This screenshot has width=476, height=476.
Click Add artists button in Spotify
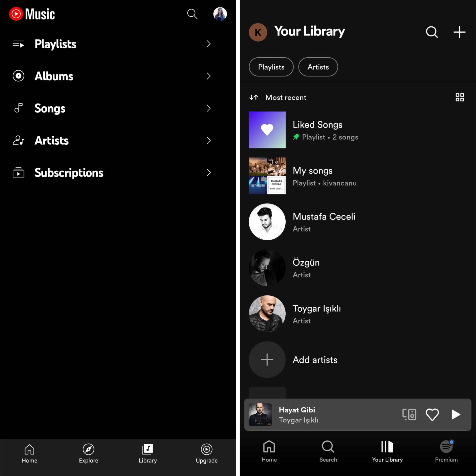[267, 359]
